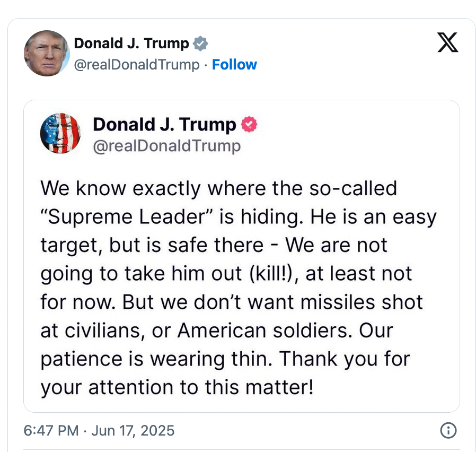
Task: Click the "American soldiers" phrase
Action: click(x=263, y=331)
